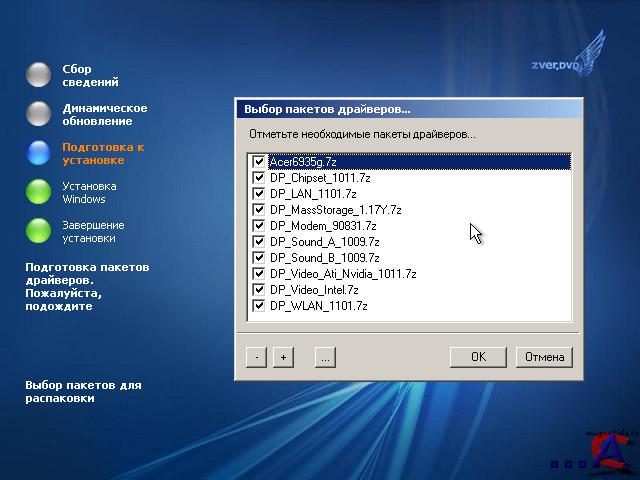This screenshot has width=640, height=480.
Task: Click the green Завершение установки indicator
Action: [39, 231]
